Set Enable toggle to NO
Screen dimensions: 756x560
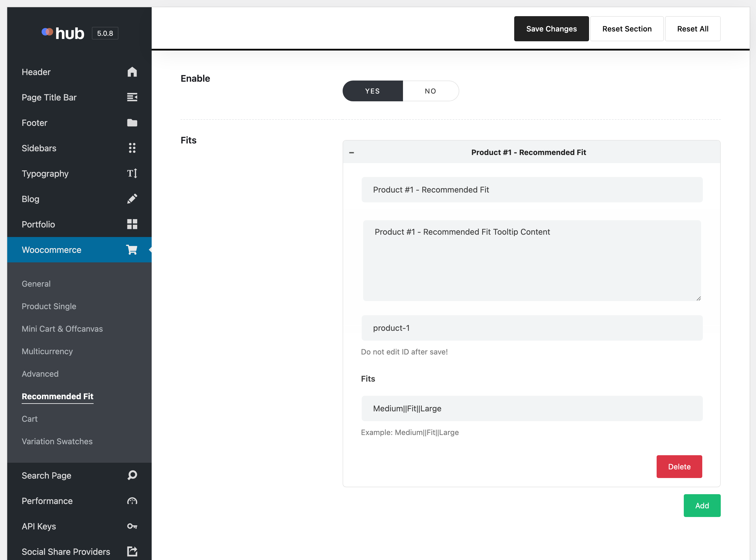pos(430,91)
